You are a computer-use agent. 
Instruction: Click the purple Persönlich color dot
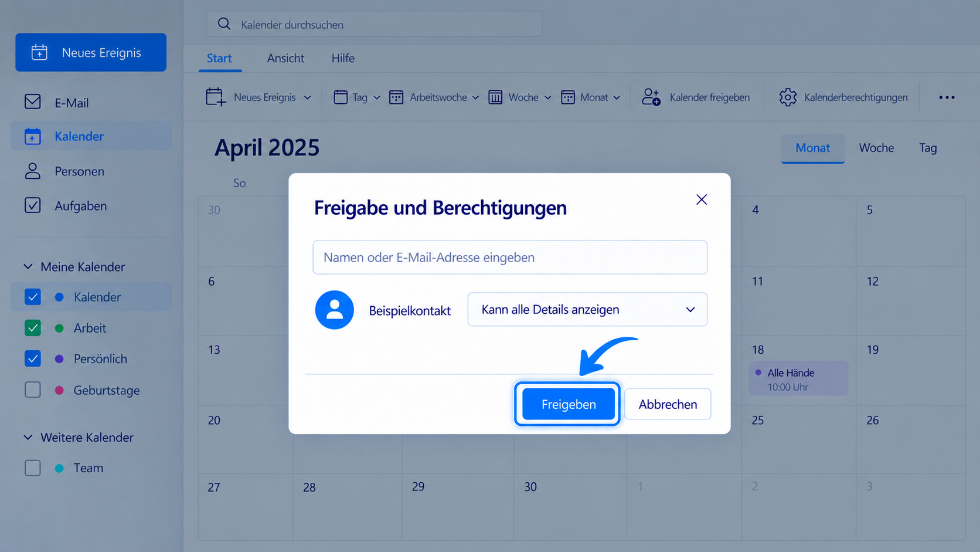pos(59,358)
